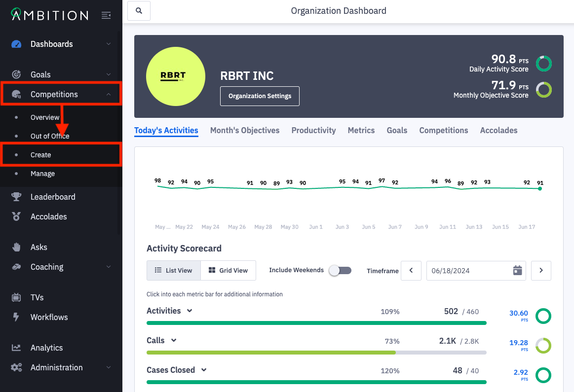Switch to Grid View
This screenshot has height=392, width=574.
pos(228,270)
